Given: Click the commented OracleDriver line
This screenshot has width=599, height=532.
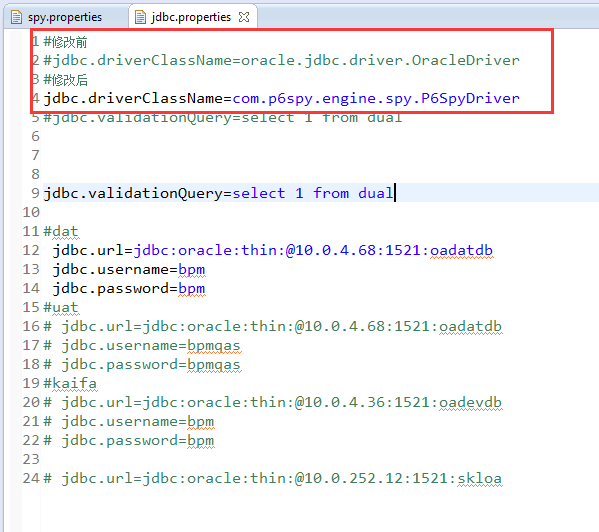Looking at the screenshot, I should (282, 60).
